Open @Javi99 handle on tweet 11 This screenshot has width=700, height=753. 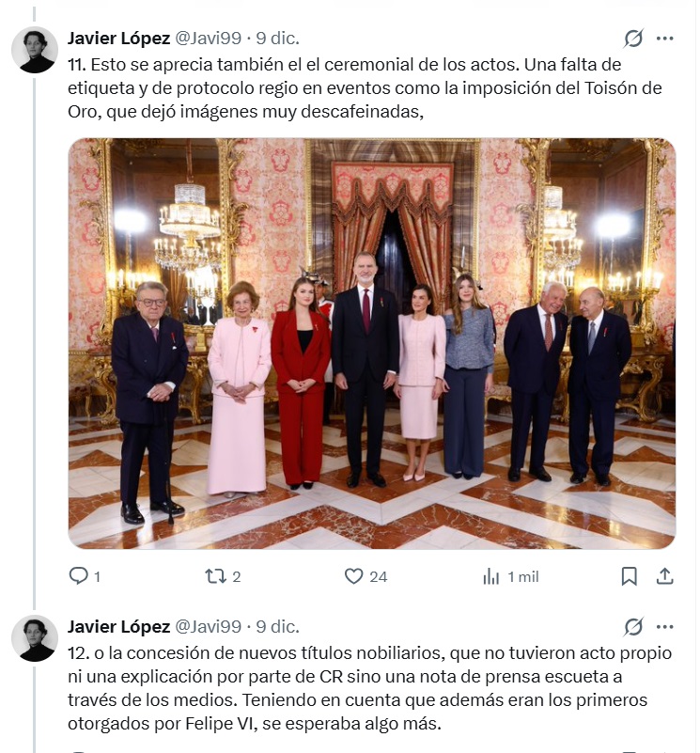pos(208,39)
